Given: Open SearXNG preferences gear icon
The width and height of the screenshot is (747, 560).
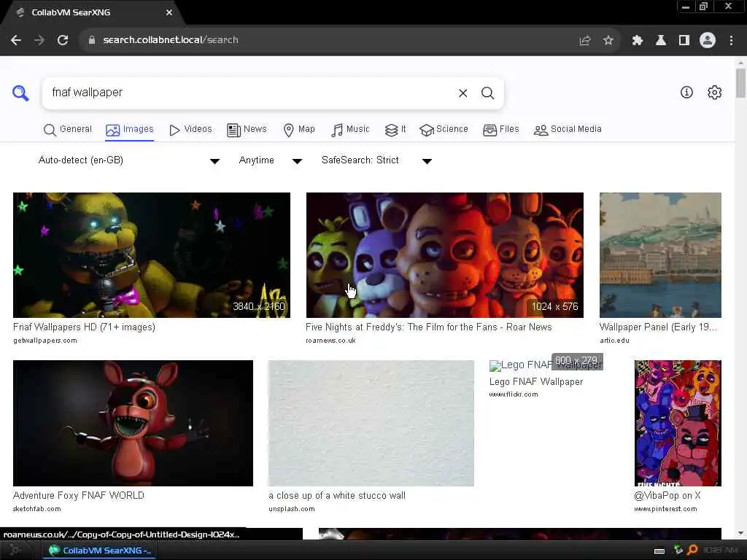Looking at the screenshot, I should [x=715, y=93].
